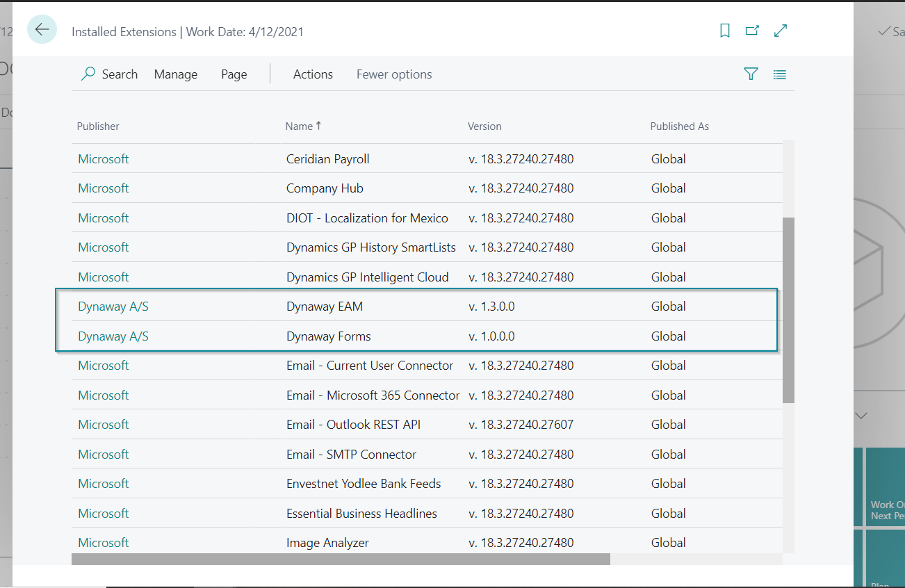Open Microsoft link for Envestnet Yodlee Bank Feeds
Image resolution: width=905 pixels, height=588 pixels.
(104, 484)
